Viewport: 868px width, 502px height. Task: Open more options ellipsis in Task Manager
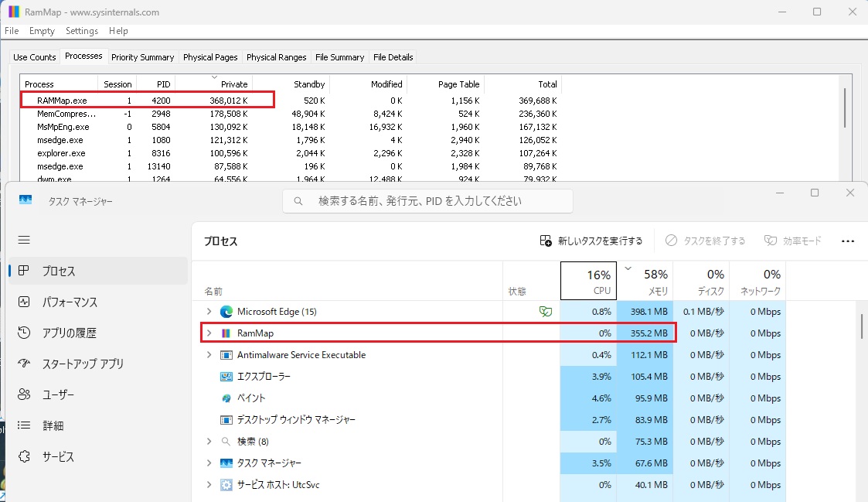pyautogui.click(x=848, y=241)
